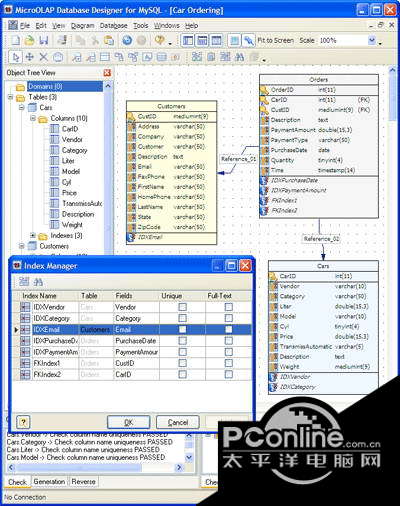The image size is (400, 506).
Task: Click the Paste clipboard toolbar icon
Action: click(109, 41)
